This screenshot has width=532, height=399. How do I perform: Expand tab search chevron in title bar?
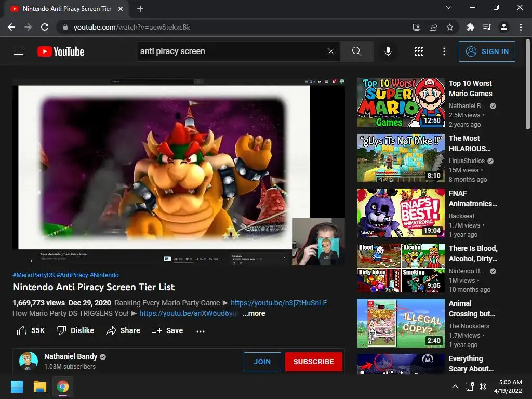point(448,7)
